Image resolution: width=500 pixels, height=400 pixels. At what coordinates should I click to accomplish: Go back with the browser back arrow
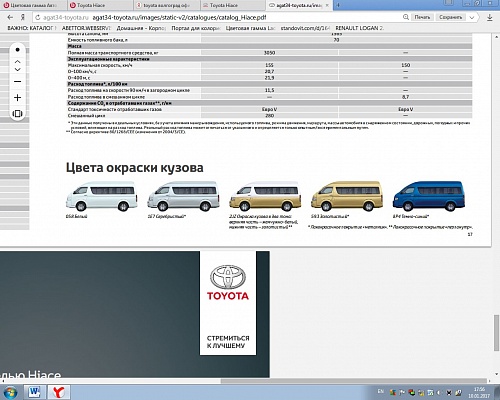coord(10,17)
